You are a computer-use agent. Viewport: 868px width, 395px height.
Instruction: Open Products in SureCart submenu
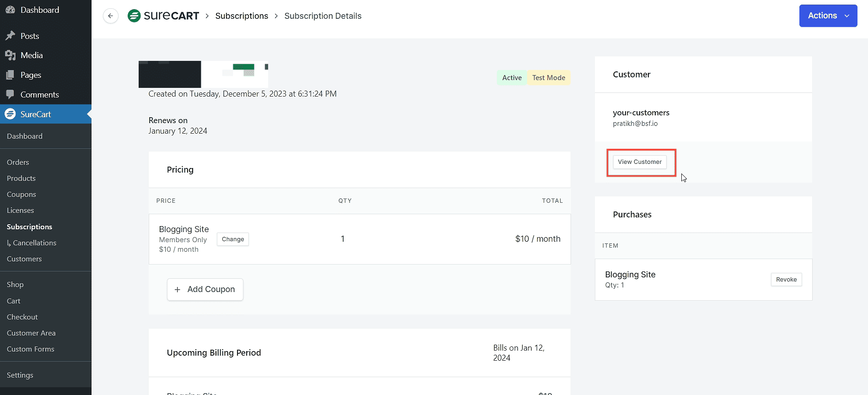tap(21, 179)
